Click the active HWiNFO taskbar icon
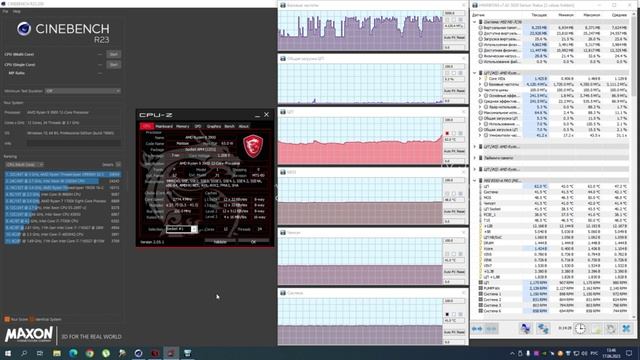 point(171,353)
